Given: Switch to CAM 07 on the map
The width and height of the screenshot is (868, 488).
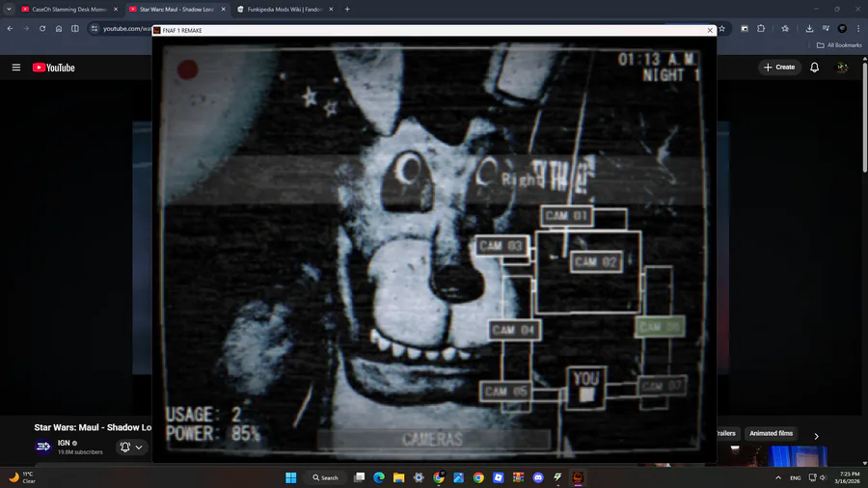Looking at the screenshot, I should click(x=662, y=386).
